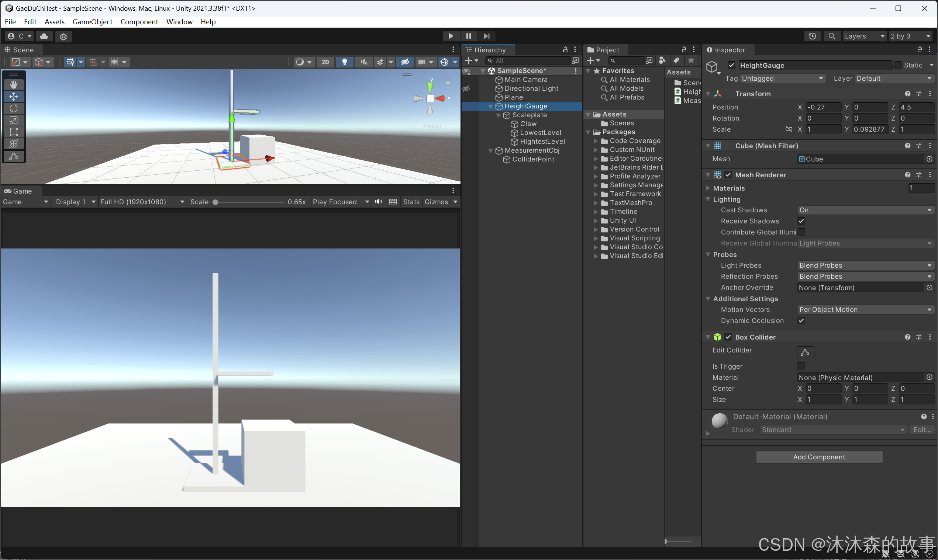The width and height of the screenshot is (938, 560).
Task: Select the Scale tool
Action: click(x=14, y=121)
